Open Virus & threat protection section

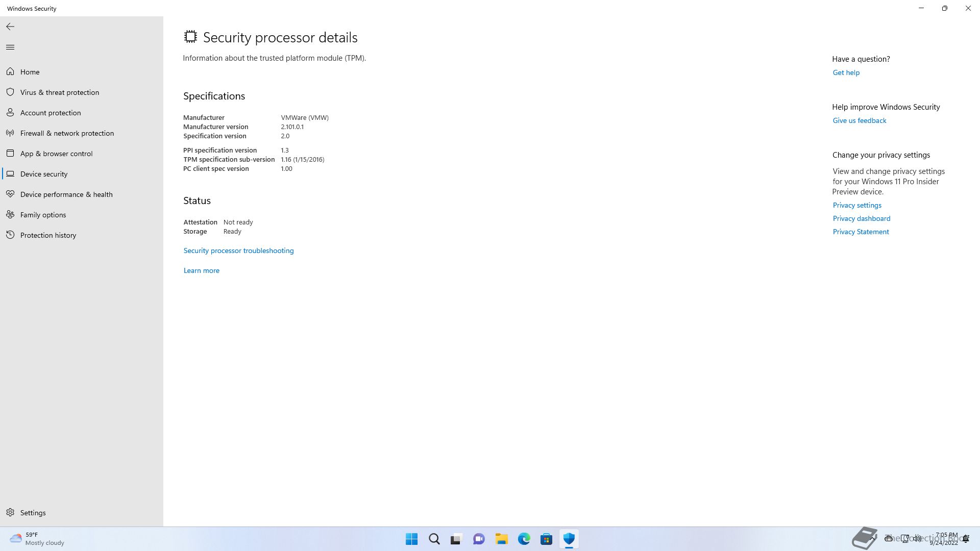(60, 92)
